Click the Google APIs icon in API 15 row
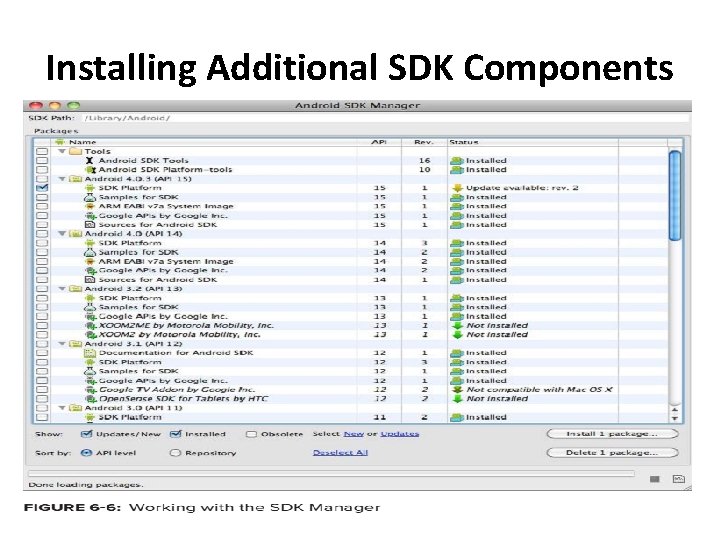720x540 pixels. (x=90, y=216)
